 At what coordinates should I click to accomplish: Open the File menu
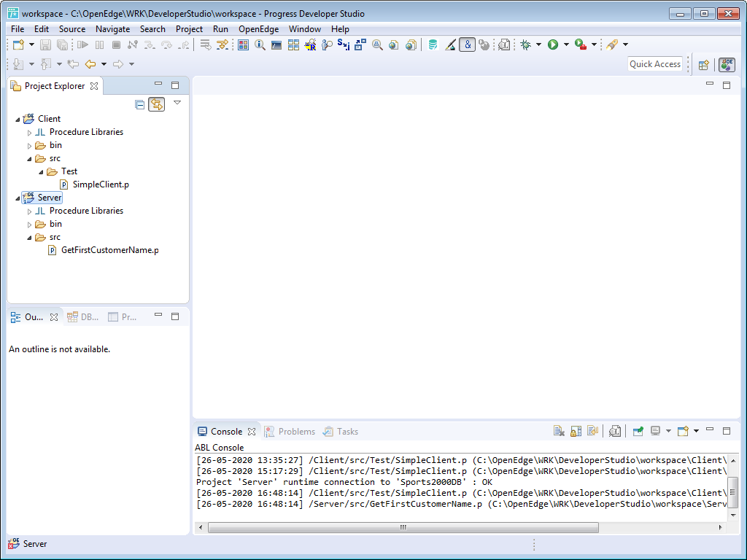(x=18, y=29)
